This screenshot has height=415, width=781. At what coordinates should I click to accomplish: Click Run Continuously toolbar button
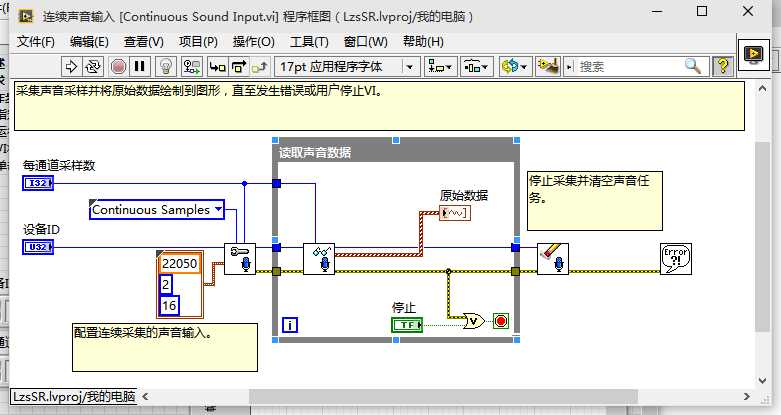(x=93, y=66)
